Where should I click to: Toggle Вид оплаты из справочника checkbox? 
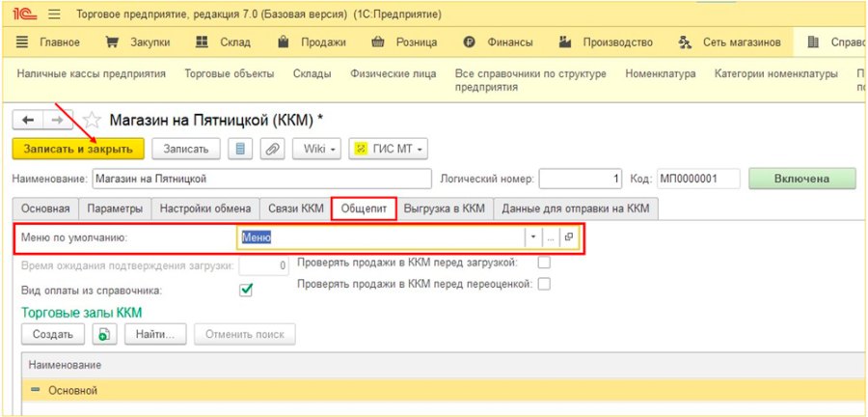click(x=246, y=290)
